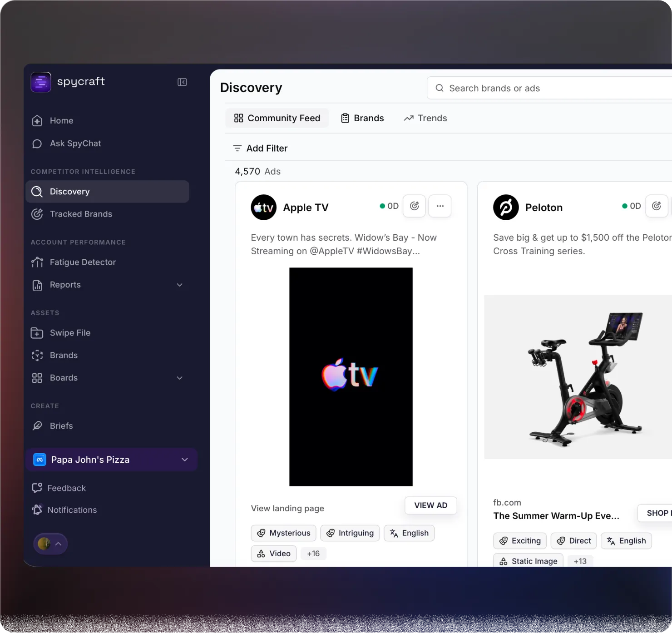The width and height of the screenshot is (672, 633).
Task: Open the Apple TV ad video thumbnail
Action: coord(351,377)
